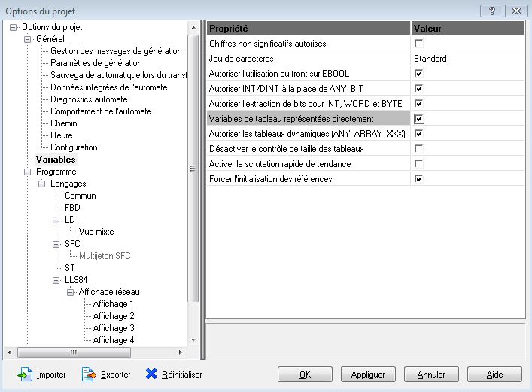Click the title bar help question mark
The width and height of the screenshot is (532, 392).
(x=491, y=10)
